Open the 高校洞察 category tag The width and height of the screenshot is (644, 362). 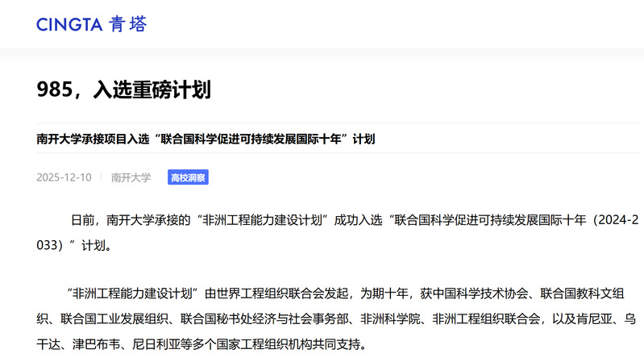coord(188,177)
